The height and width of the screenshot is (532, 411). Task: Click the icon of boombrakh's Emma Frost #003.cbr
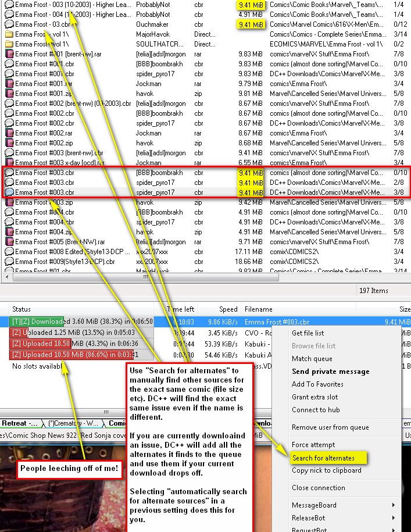9,173
